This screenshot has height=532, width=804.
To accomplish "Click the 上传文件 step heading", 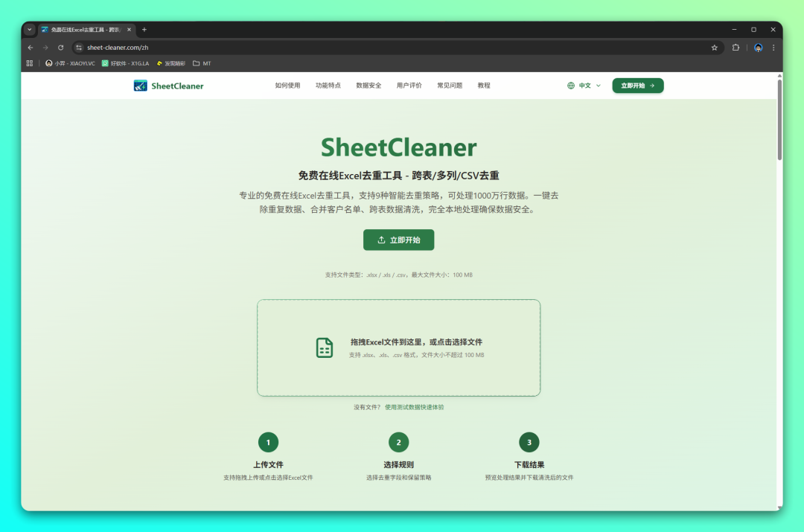I will pos(268,465).
